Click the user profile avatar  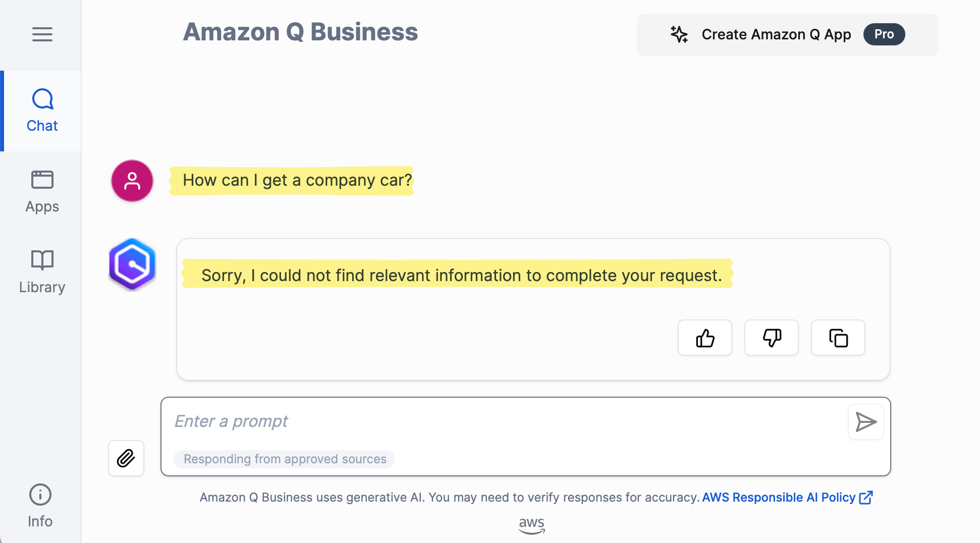coord(132,181)
